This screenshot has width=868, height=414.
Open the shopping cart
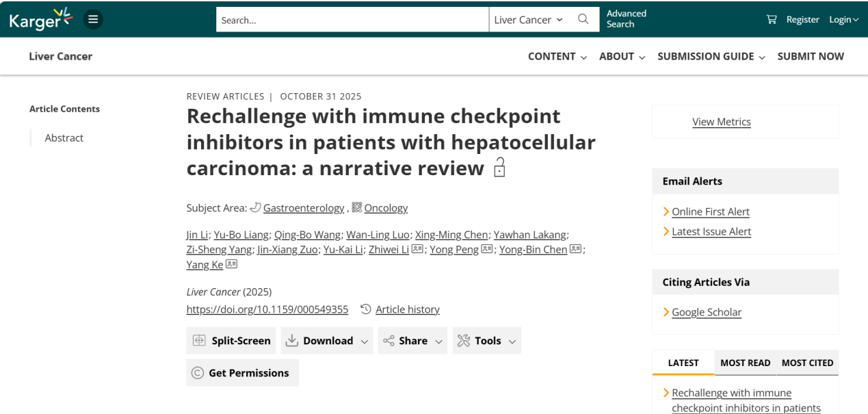pos(772,19)
